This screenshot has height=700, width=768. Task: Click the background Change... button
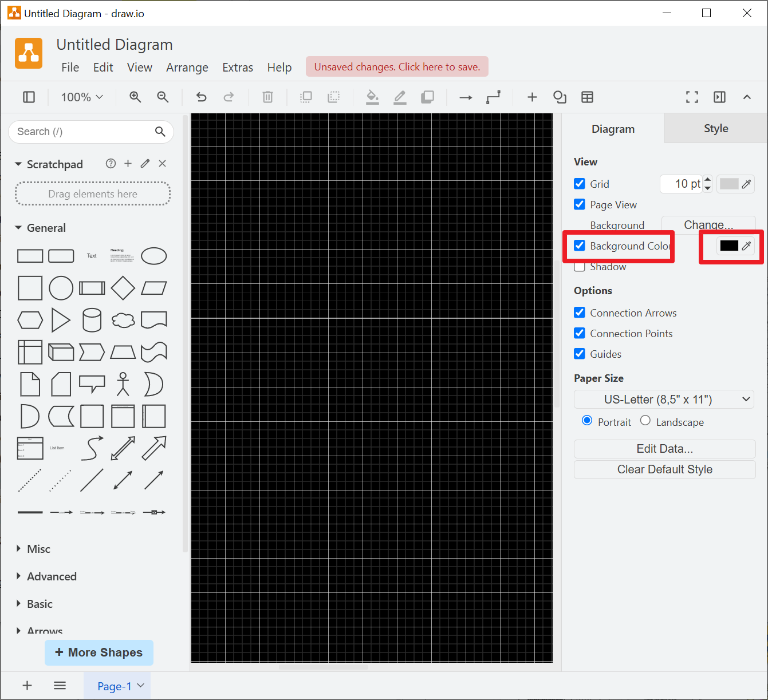(x=708, y=225)
